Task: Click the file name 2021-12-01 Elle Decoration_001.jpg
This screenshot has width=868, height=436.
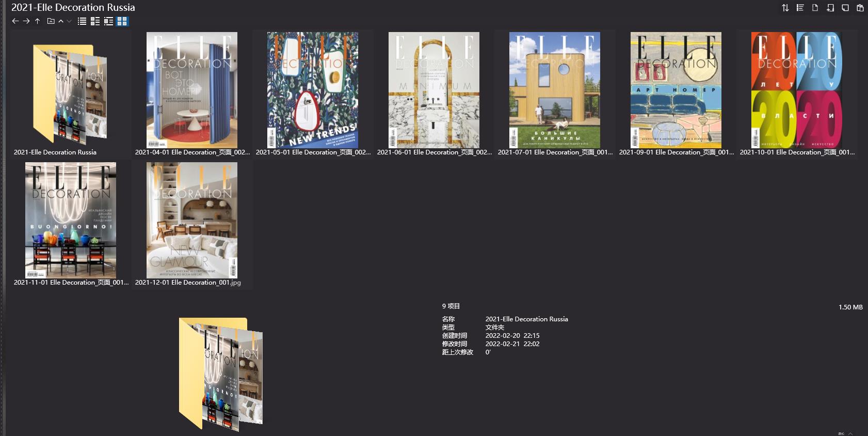Action: [188, 283]
